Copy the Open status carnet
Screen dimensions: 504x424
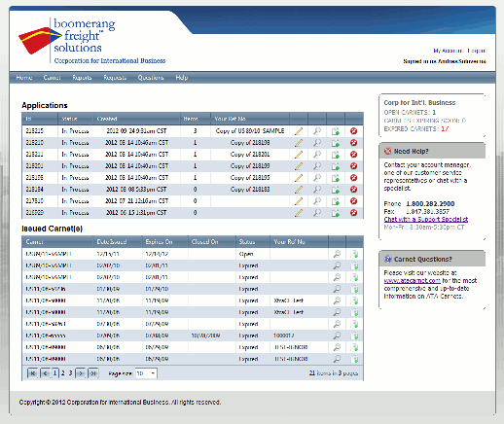(x=354, y=254)
